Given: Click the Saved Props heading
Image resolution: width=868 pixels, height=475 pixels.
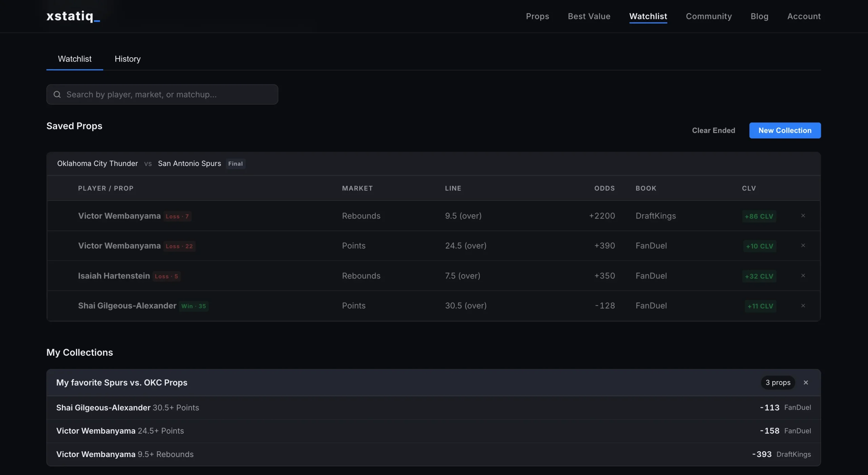Looking at the screenshot, I should (74, 126).
